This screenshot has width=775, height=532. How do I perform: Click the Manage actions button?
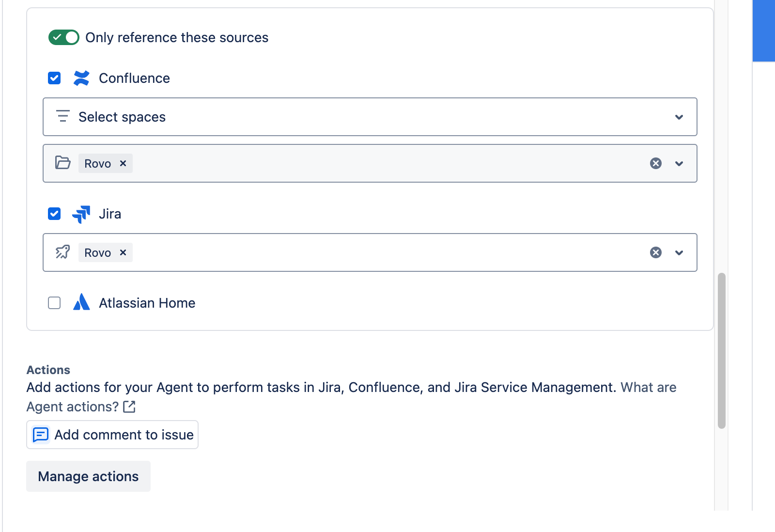pos(88,476)
